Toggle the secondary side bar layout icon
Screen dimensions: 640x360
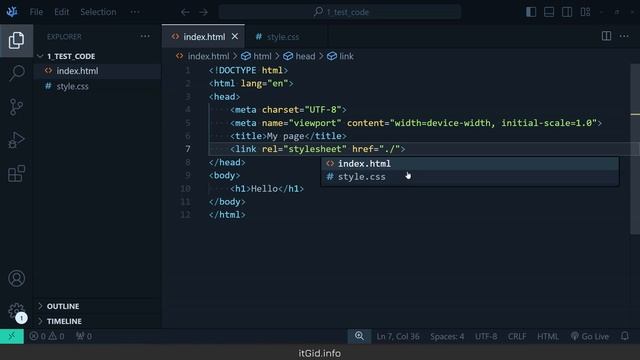click(567, 12)
